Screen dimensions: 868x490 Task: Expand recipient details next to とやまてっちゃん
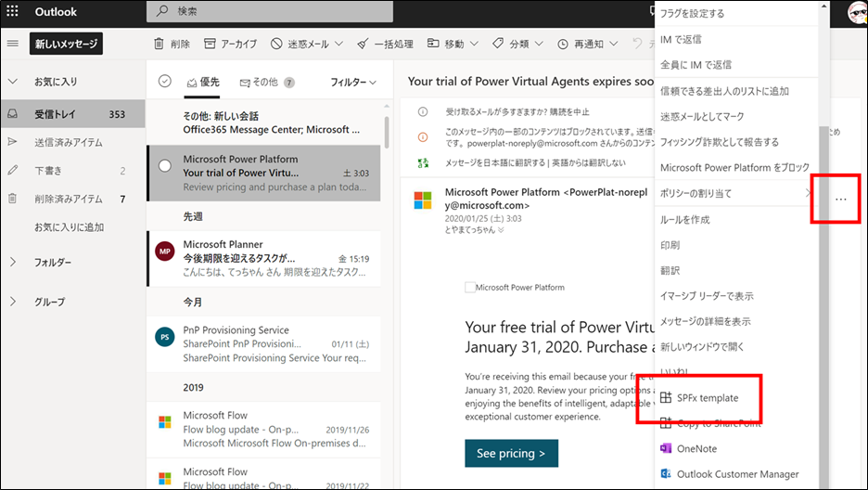point(501,230)
